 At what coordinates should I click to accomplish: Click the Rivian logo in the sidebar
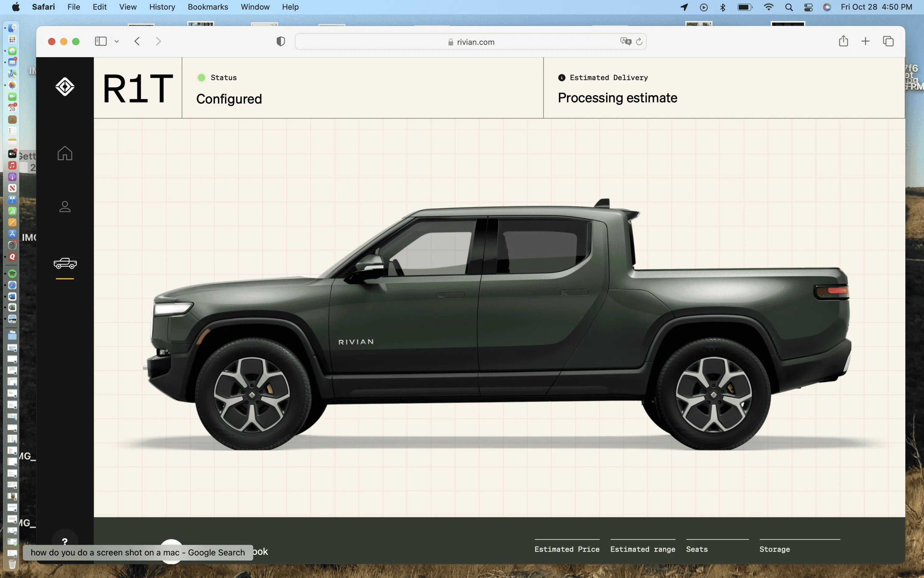point(65,87)
